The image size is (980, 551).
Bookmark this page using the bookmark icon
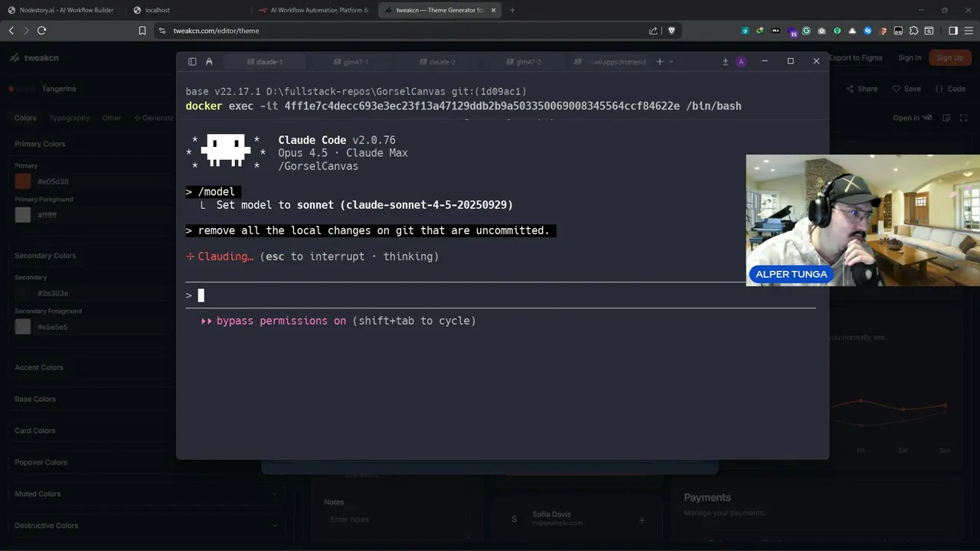(142, 31)
